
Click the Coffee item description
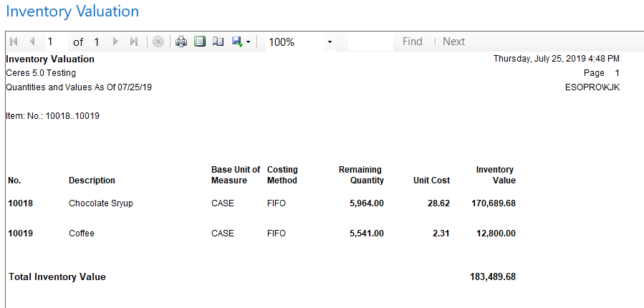(x=82, y=234)
